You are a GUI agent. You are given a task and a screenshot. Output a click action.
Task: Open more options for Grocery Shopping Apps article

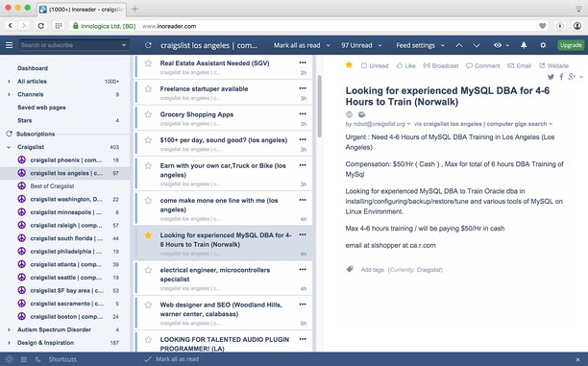(303, 113)
